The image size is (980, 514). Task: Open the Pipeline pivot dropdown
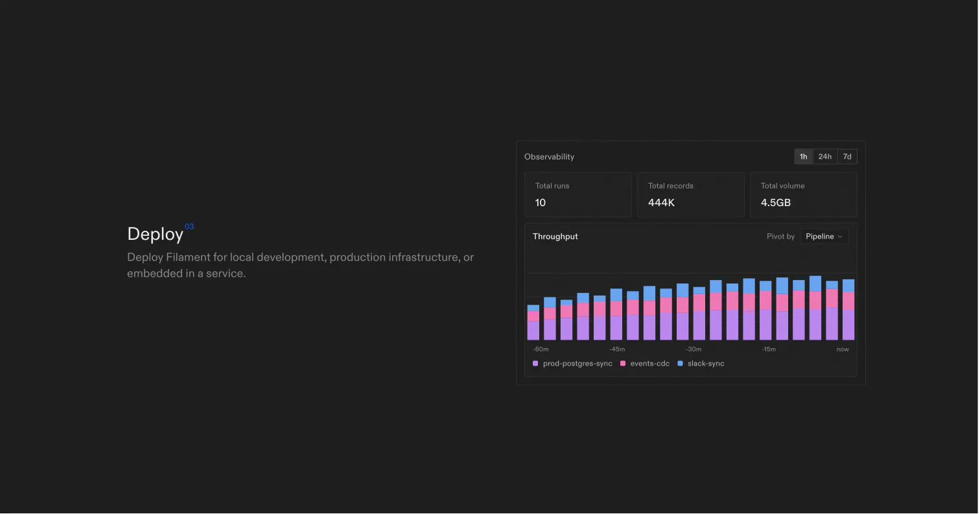[824, 237]
